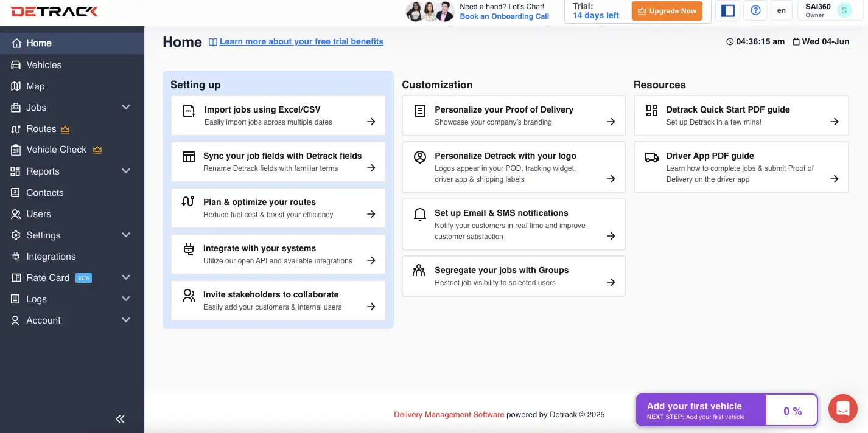Expand the Jobs submenu chevron
This screenshot has height=433, width=868.
coord(126,108)
